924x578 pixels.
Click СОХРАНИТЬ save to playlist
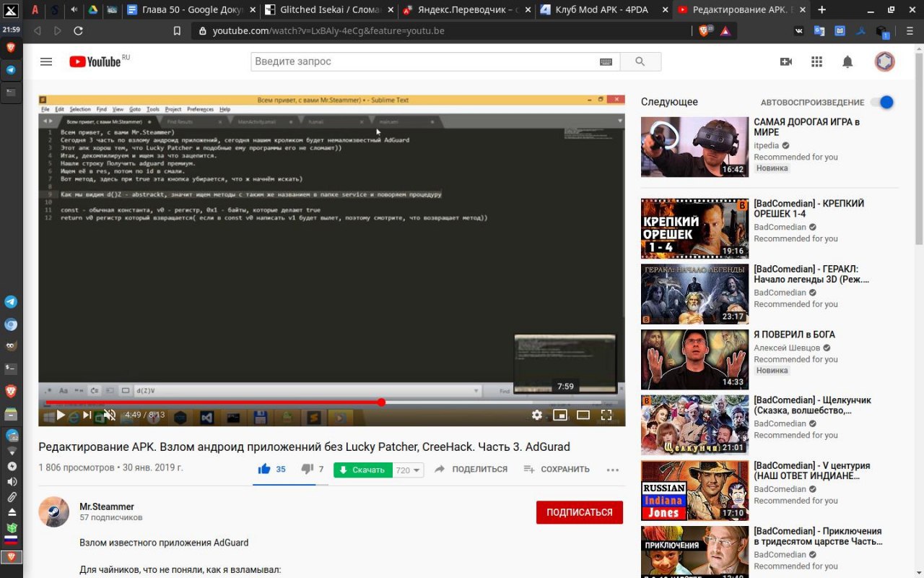557,469
